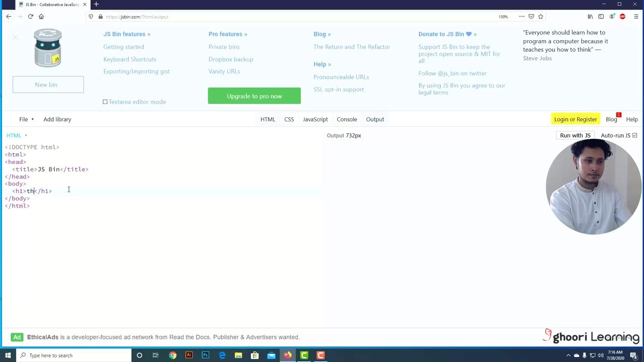Image resolution: width=644 pixels, height=362 pixels.
Task: Open Windows Start menu
Action: 8,355
